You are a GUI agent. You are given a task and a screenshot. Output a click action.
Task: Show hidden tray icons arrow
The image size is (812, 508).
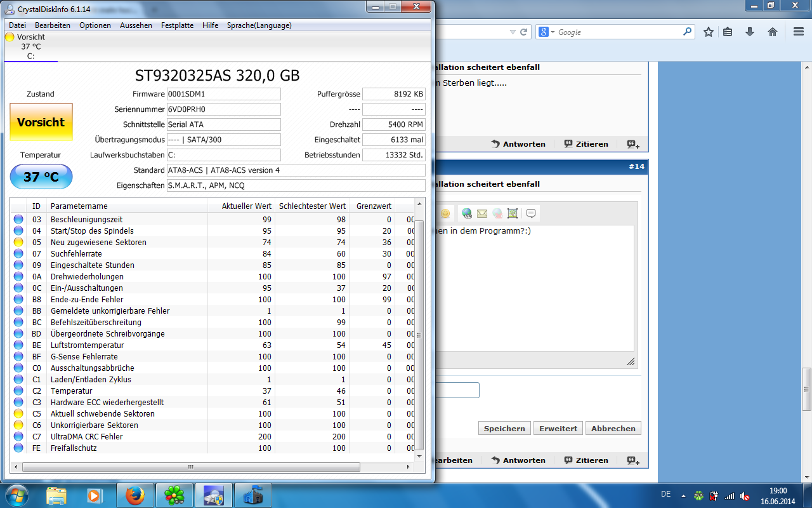pos(683,495)
